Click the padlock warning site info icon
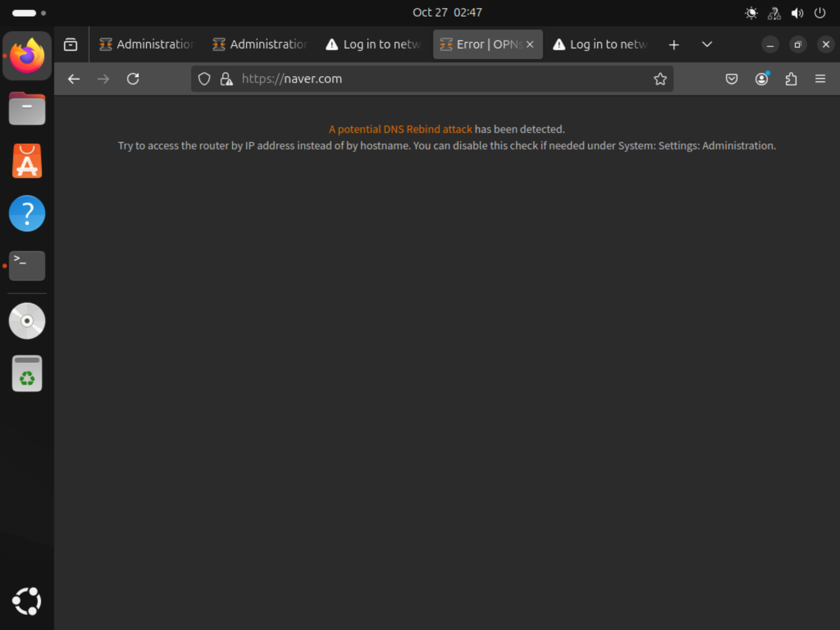 point(226,79)
